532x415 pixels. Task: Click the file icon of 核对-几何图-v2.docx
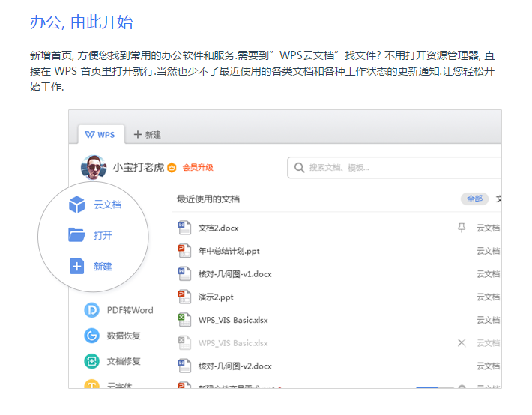(184, 366)
